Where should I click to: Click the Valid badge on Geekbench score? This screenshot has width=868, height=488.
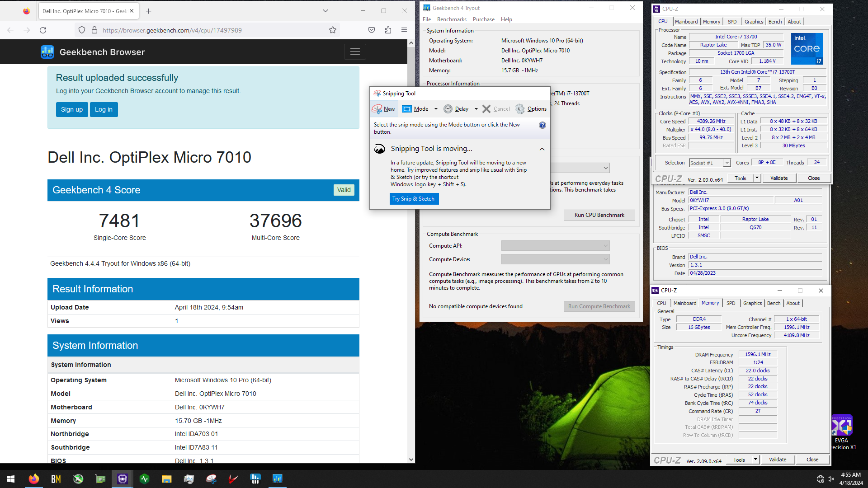344,190
